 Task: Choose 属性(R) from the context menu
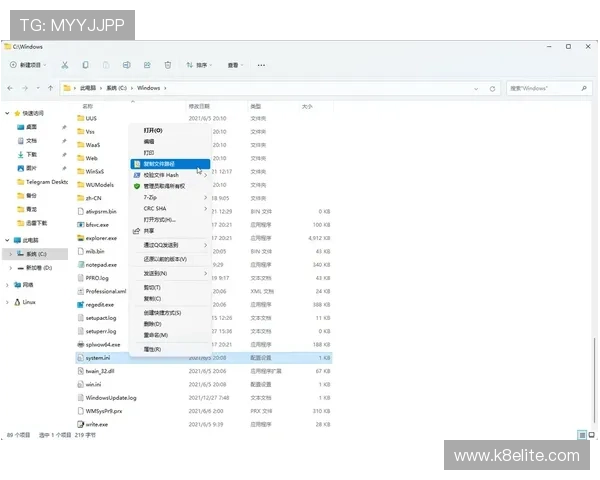[152, 349]
